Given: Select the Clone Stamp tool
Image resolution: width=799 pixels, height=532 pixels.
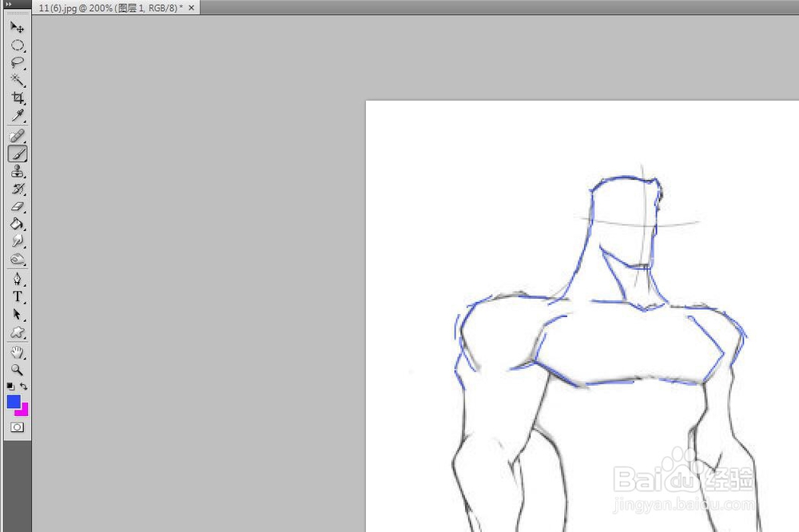Looking at the screenshot, I should pyautogui.click(x=18, y=171).
